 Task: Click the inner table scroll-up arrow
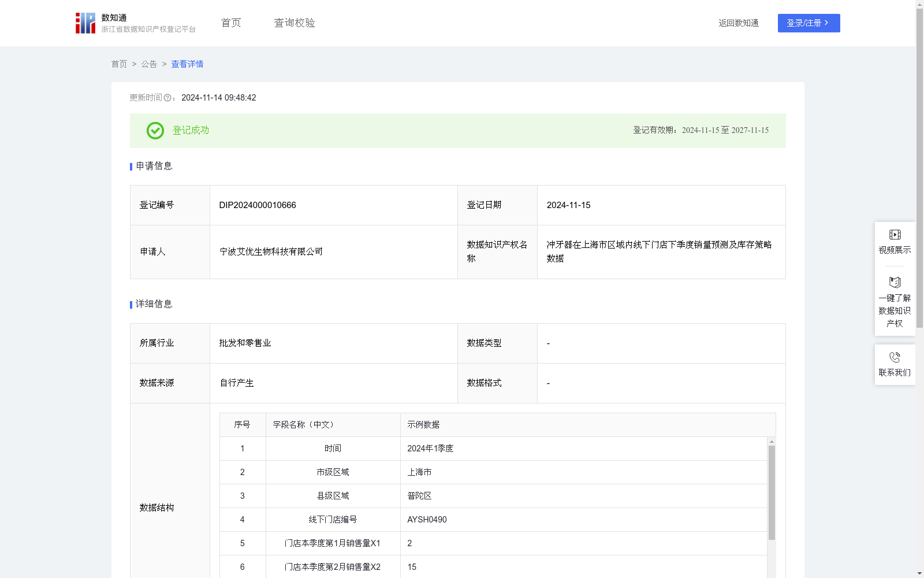[x=772, y=442]
